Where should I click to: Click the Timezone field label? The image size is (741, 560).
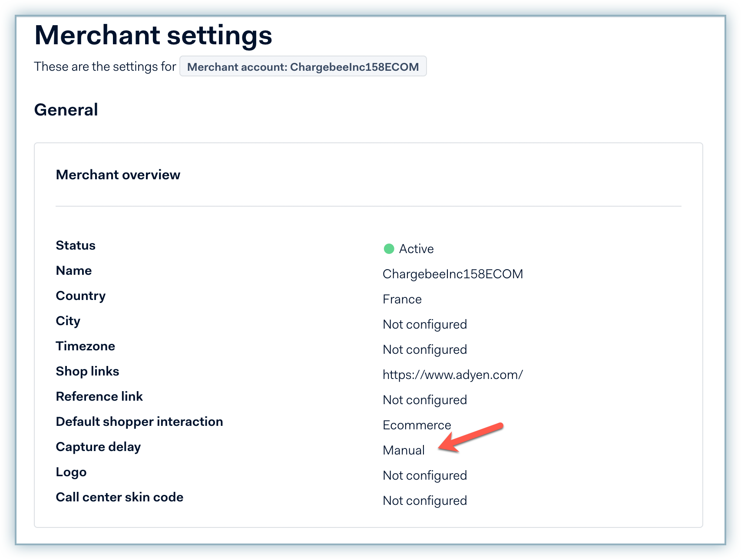pos(85,346)
